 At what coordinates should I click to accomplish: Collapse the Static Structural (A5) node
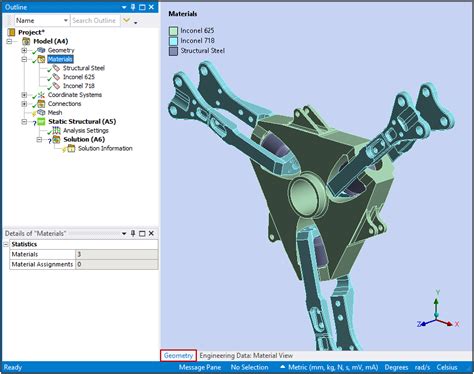[24, 122]
